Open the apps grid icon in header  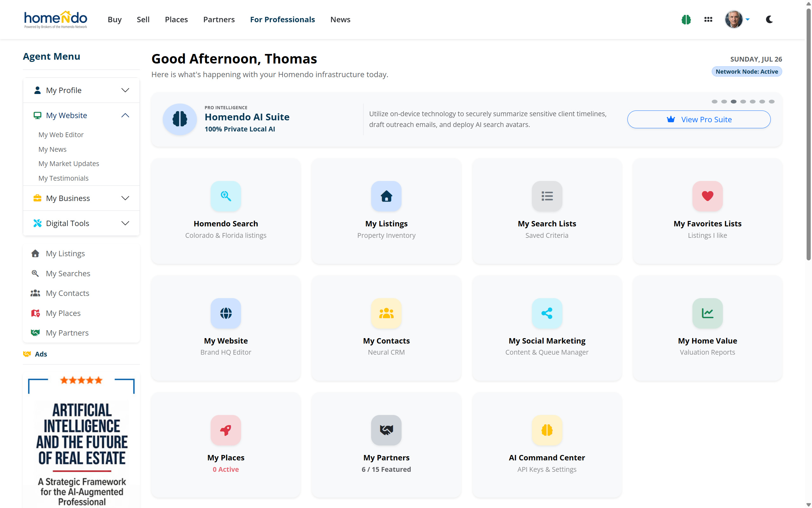pos(708,19)
